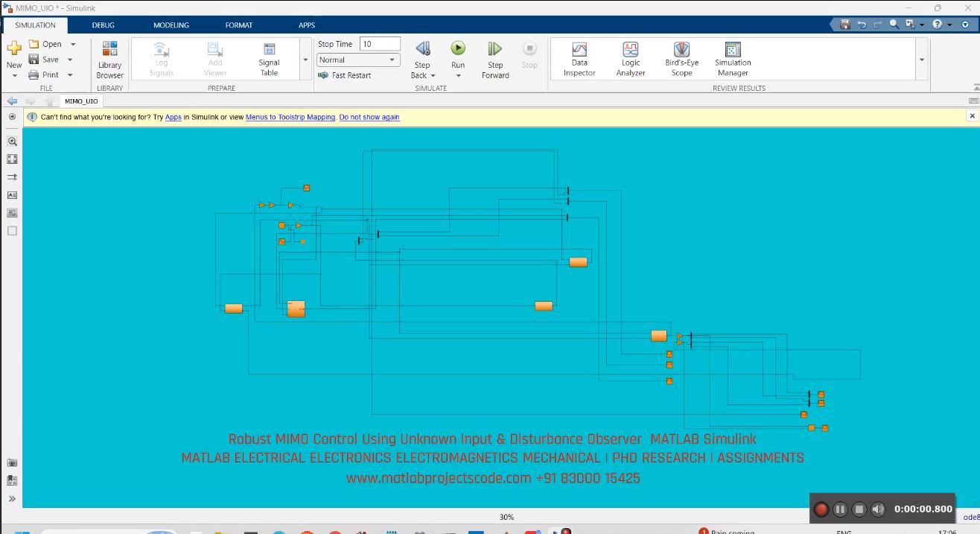
Task: Open the Simulation Manager
Action: tap(733, 60)
